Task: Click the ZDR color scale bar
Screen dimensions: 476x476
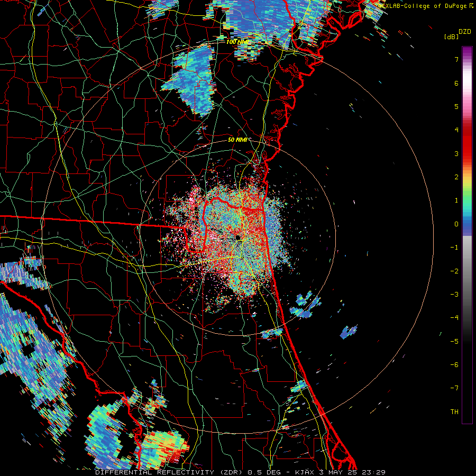Action: (x=467, y=235)
